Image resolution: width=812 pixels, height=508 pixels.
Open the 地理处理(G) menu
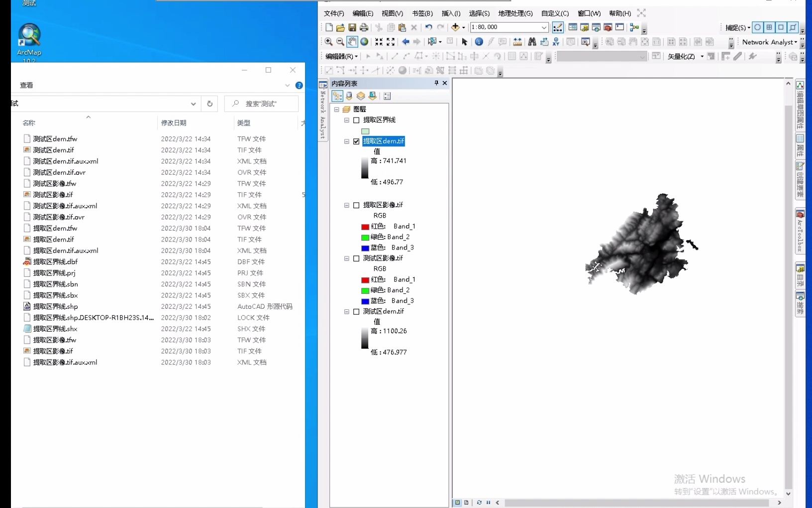coord(515,13)
